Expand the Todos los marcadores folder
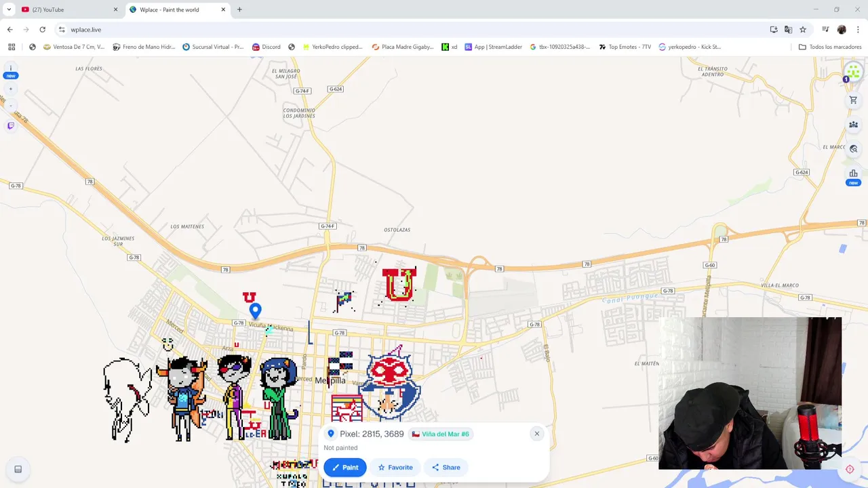 click(x=829, y=47)
